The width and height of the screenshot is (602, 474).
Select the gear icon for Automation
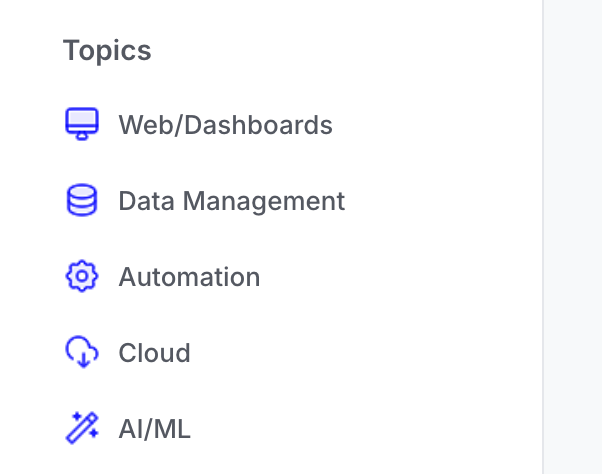(82, 276)
